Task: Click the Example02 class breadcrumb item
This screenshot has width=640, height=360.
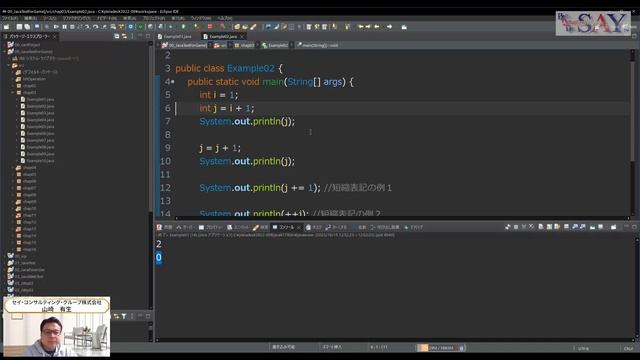Action: point(275,45)
